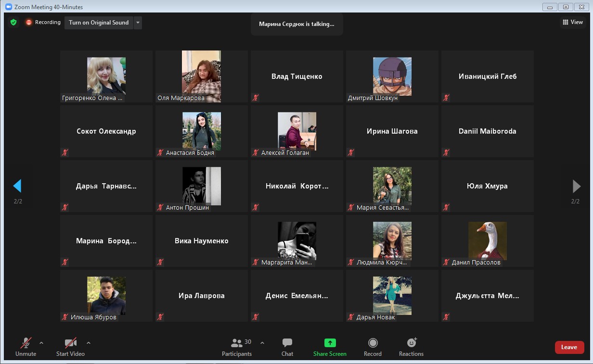The width and height of the screenshot is (593, 364).
Task: Click the Zoom logo in title bar
Action: tap(8, 7)
